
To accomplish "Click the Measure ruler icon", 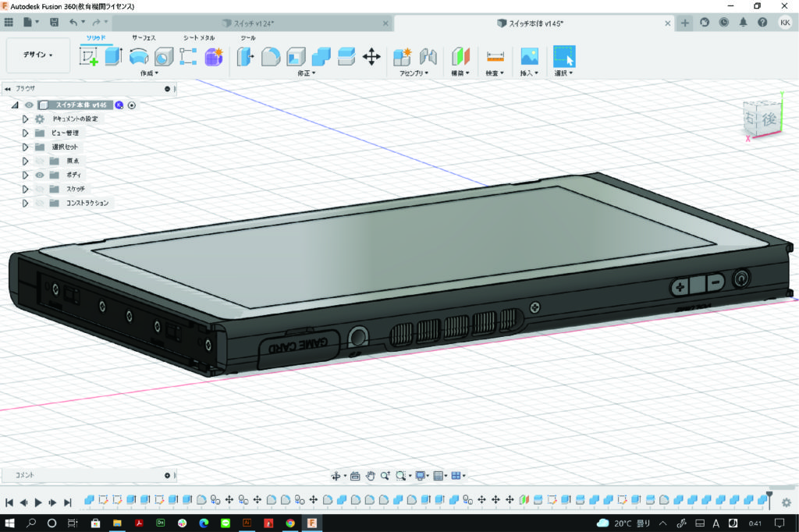I will pyautogui.click(x=495, y=57).
